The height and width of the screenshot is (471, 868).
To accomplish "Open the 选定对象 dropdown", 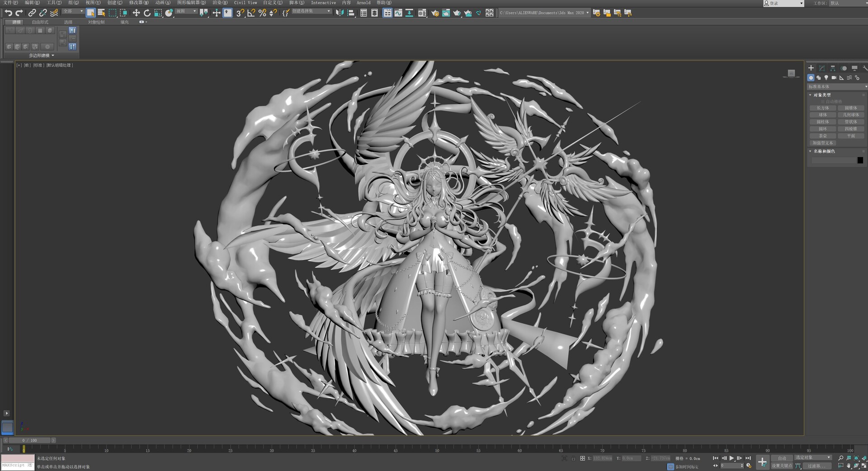I will click(813, 457).
